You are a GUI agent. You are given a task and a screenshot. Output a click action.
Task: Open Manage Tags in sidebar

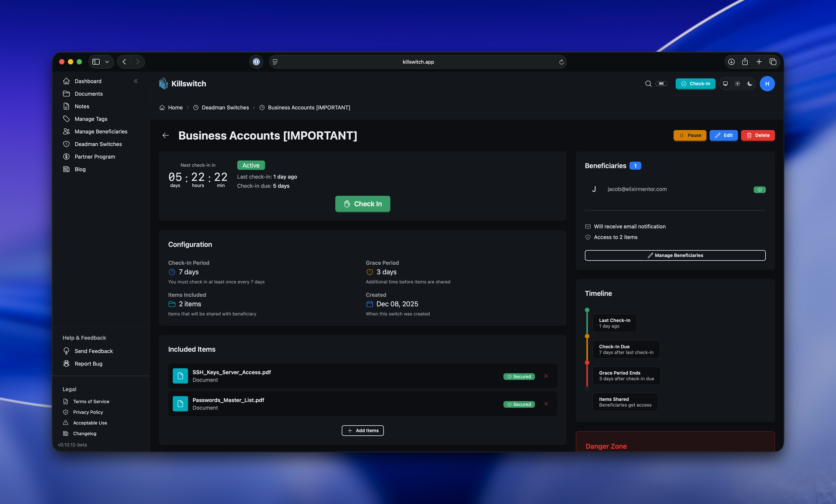pos(91,119)
